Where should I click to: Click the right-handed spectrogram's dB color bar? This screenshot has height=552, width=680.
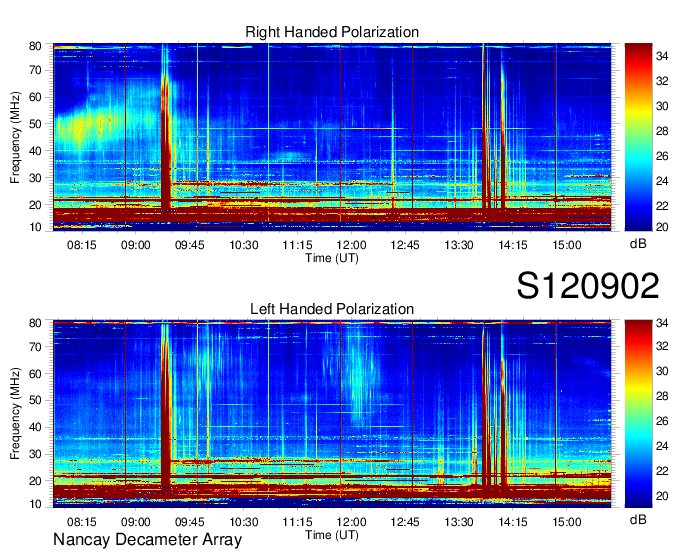(x=638, y=137)
